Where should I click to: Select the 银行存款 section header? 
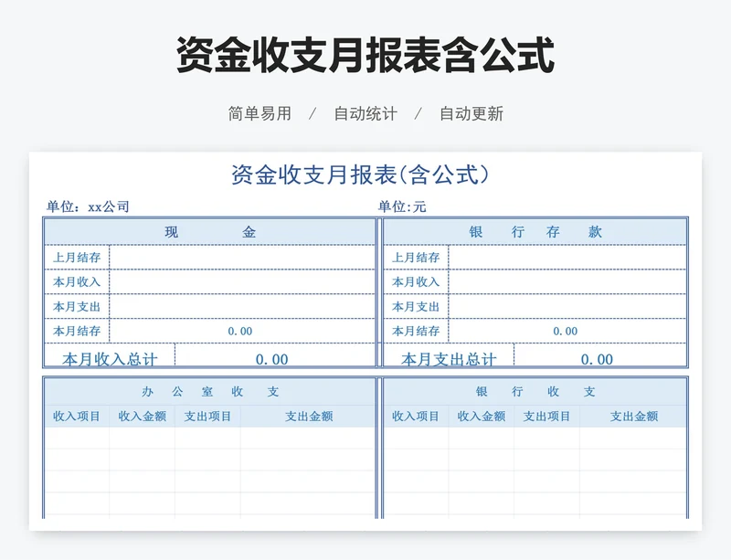click(x=535, y=232)
